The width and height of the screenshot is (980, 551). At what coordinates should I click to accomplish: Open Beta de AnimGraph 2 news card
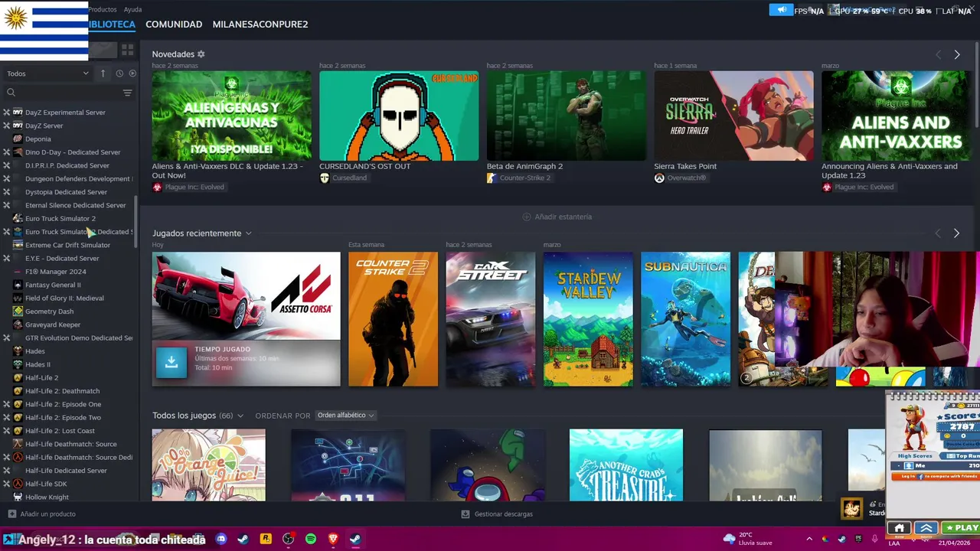click(567, 116)
